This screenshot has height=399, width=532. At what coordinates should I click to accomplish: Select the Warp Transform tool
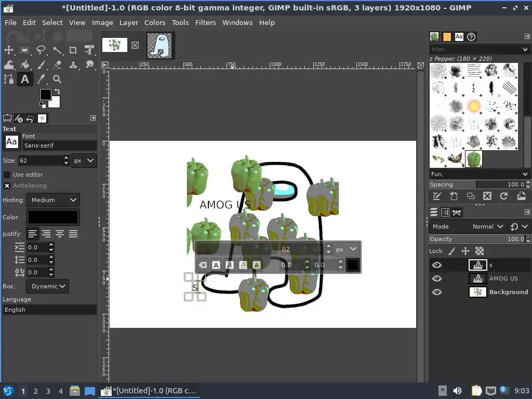pyautogui.click(x=9, y=64)
